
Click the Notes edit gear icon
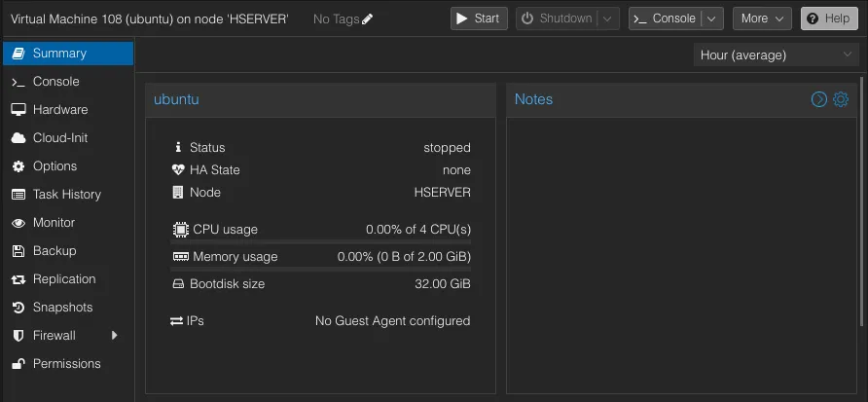841,99
